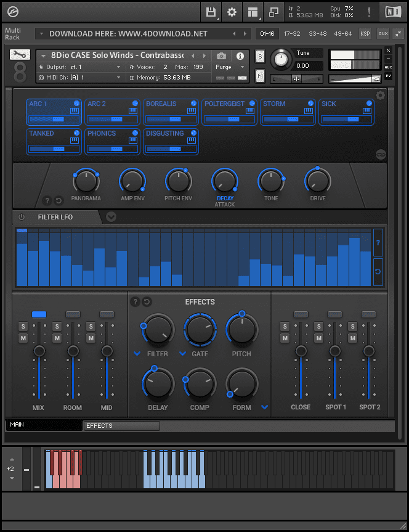Click the rack minimize-all arrows icon
Viewport: 409px width, 532px height.
coord(398,33)
